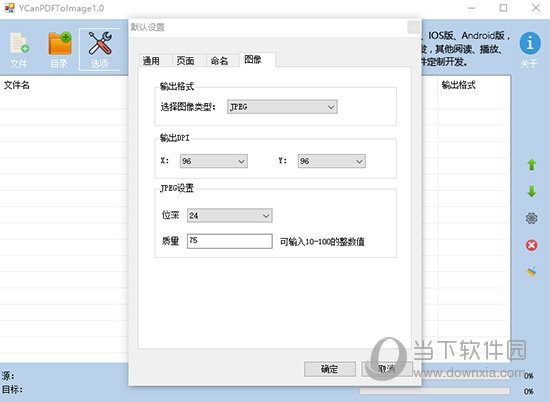The height and width of the screenshot is (402, 550).
Task: Move item up with green up arrow
Action: pyautogui.click(x=531, y=165)
